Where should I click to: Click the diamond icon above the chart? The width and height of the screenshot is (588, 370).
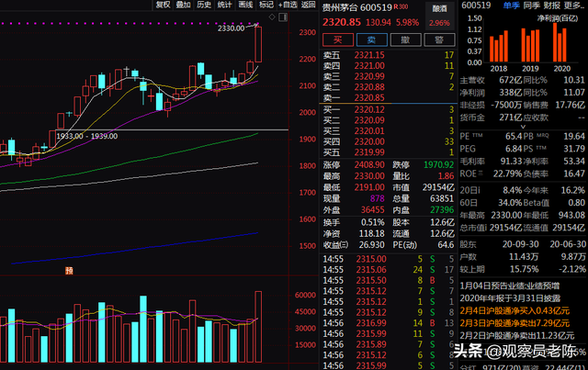pyautogui.click(x=272, y=17)
